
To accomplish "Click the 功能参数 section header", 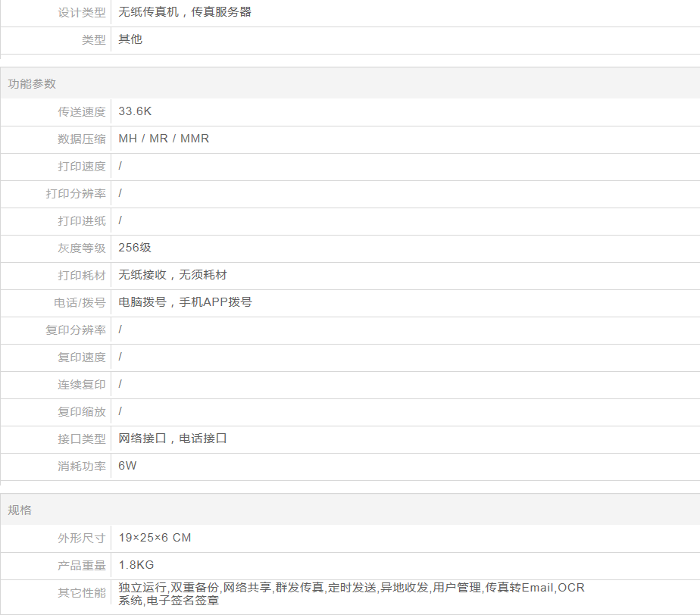I will click(x=32, y=84).
